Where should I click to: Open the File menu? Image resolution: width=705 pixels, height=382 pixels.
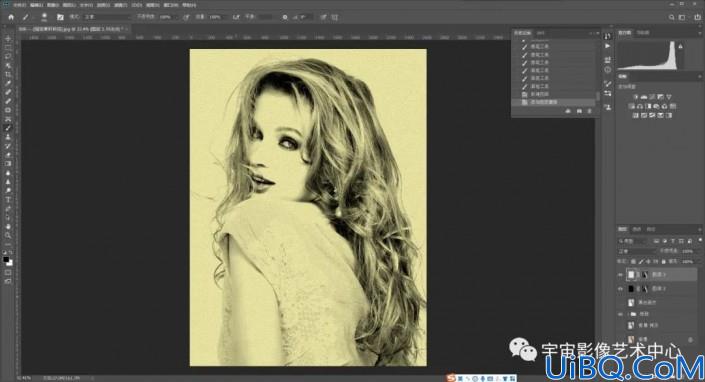click(19, 5)
